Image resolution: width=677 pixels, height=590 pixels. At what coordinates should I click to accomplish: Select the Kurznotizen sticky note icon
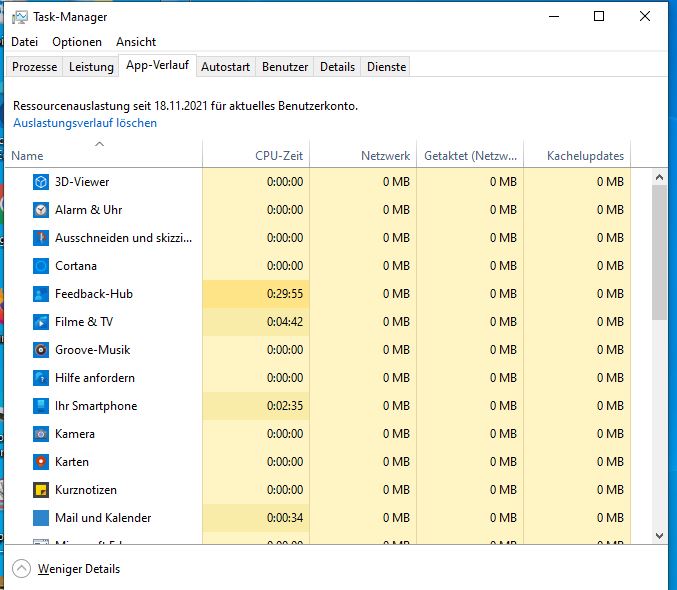pos(41,490)
